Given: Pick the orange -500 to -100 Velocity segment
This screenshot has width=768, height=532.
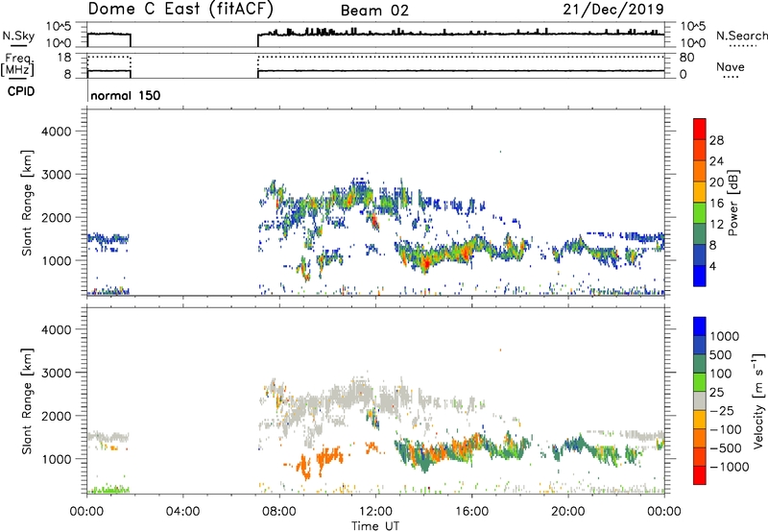Looking at the screenshot, I should [700, 438].
